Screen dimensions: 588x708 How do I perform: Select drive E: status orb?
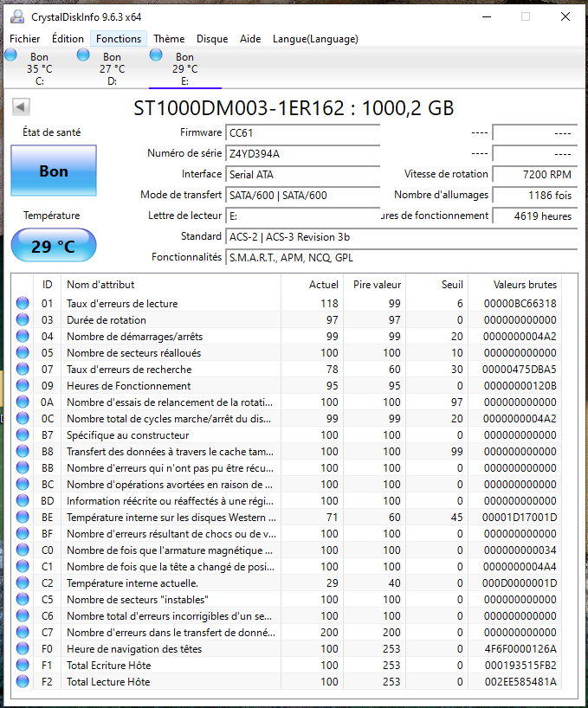[x=156, y=55]
